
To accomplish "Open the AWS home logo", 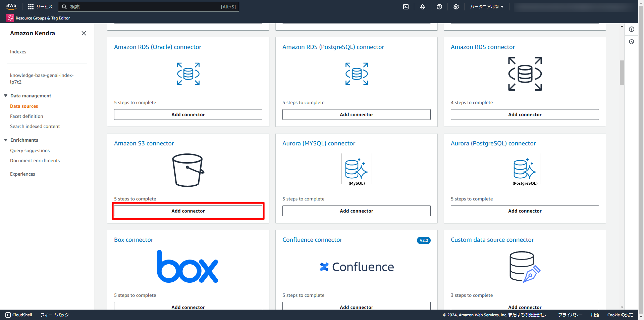I will (x=11, y=7).
